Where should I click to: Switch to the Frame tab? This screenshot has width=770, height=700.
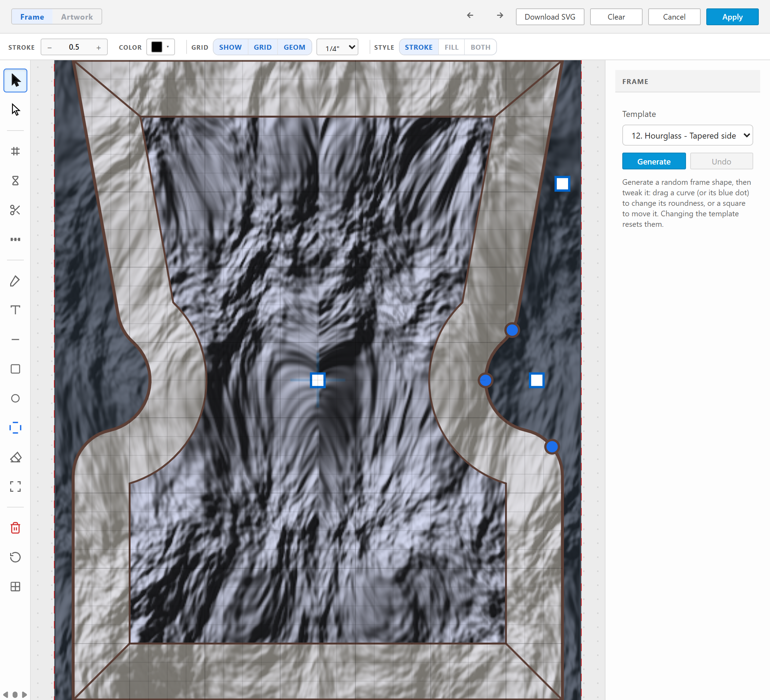(x=32, y=17)
